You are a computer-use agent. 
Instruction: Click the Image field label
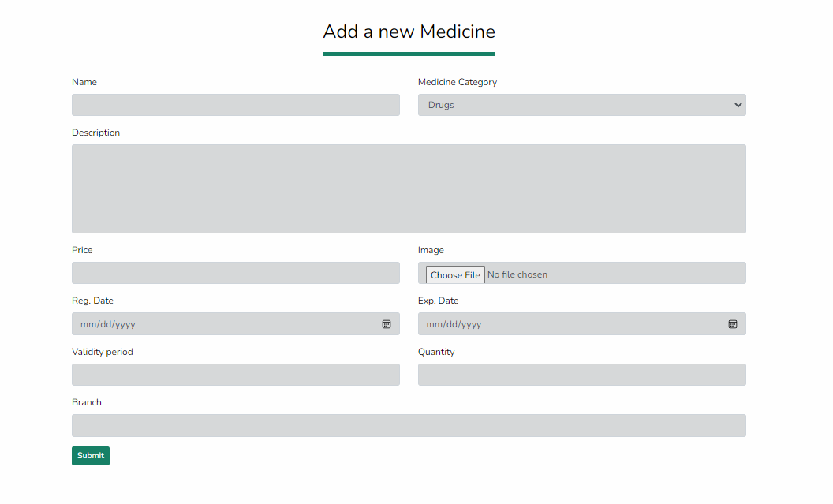(431, 249)
